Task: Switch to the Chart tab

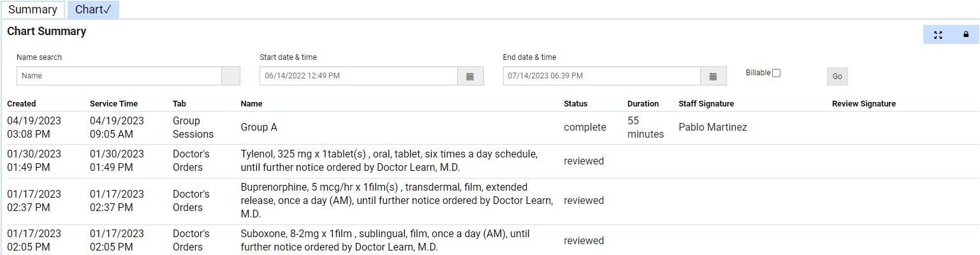Action: (93, 10)
